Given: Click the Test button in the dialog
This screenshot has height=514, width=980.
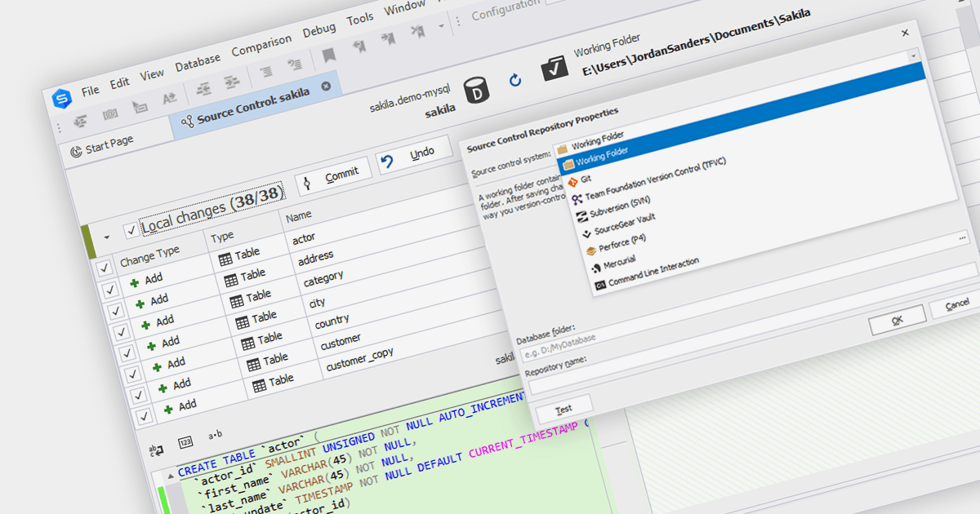Looking at the screenshot, I should coord(563,408).
